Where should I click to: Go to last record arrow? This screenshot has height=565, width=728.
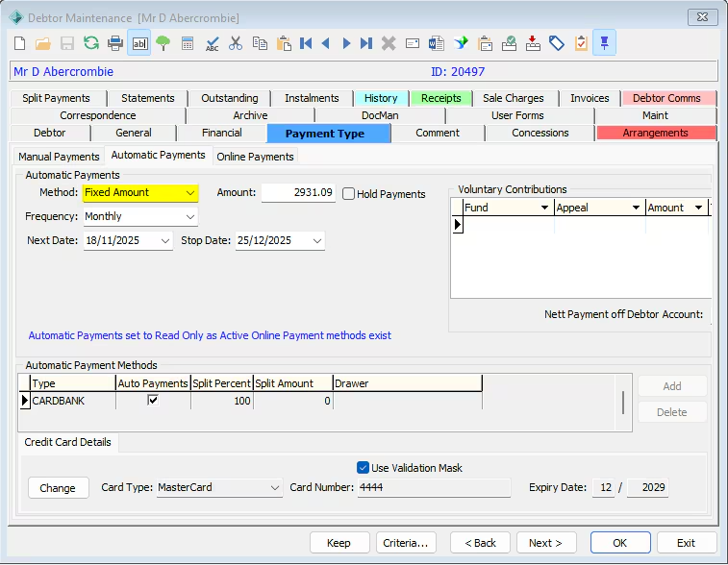coord(366,43)
